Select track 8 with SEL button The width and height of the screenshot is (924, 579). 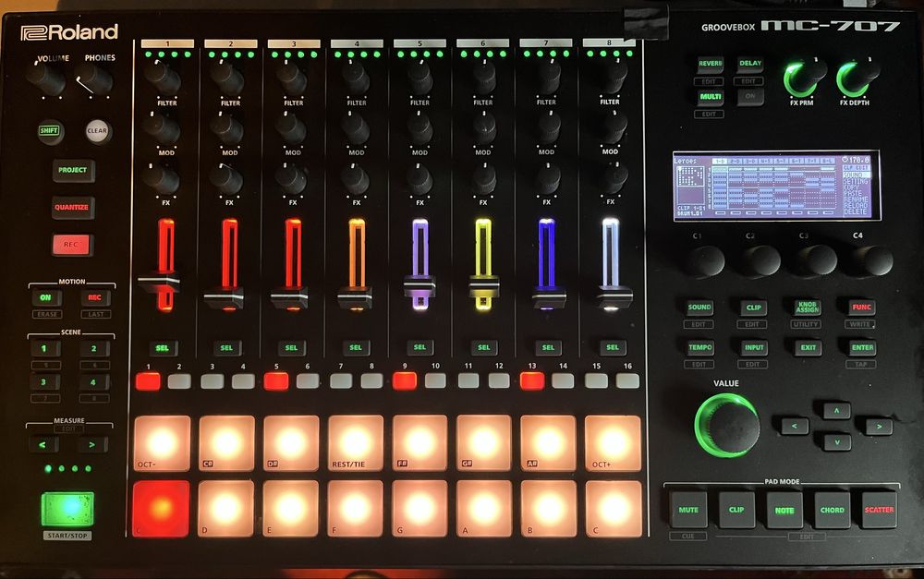[x=613, y=347]
